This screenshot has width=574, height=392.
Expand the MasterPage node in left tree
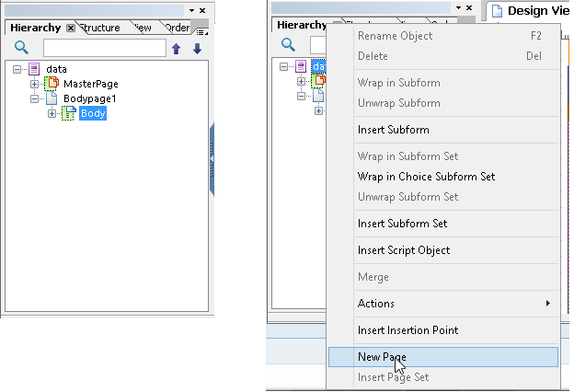34,84
